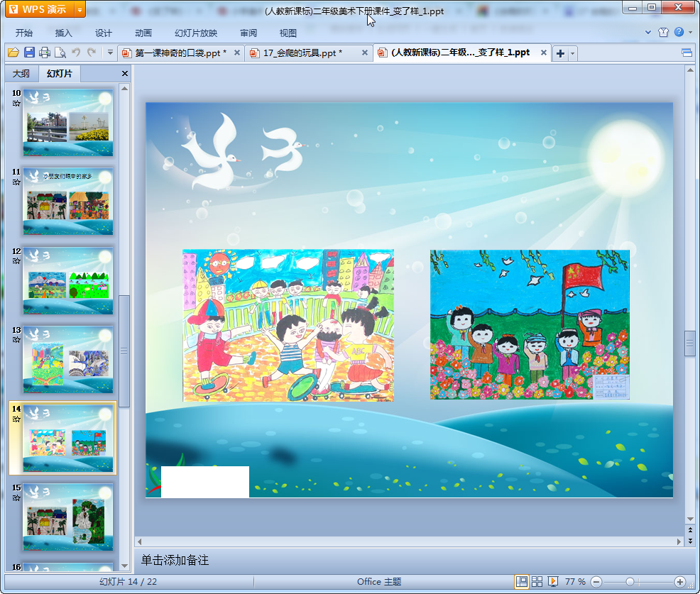
Task: Close the 变了样_1.ppt document tab
Action: tap(544, 53)
